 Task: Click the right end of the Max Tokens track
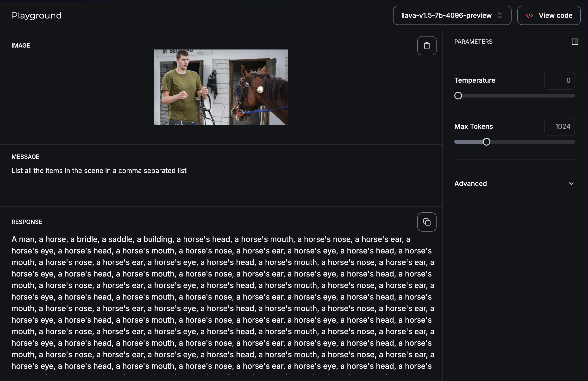coord(572,142)
